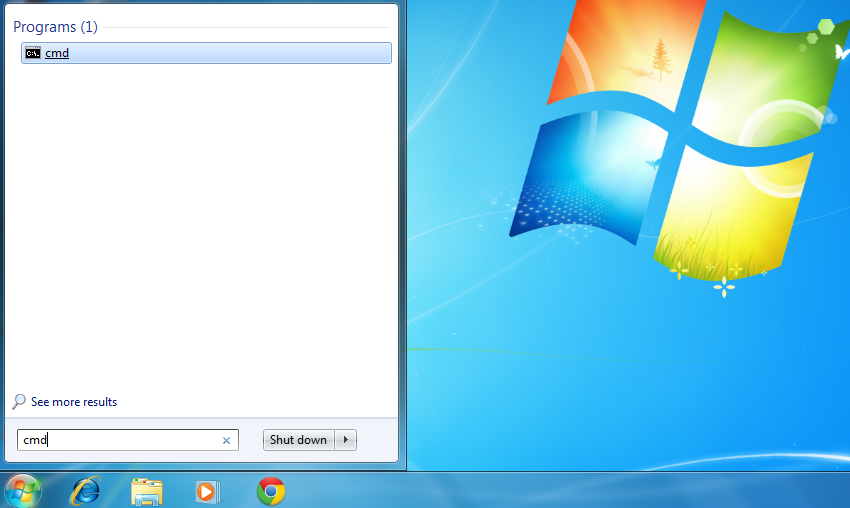Clear the search box with the X
The image size is (850, 508).
pyautogui.click(x=227, y=440)
